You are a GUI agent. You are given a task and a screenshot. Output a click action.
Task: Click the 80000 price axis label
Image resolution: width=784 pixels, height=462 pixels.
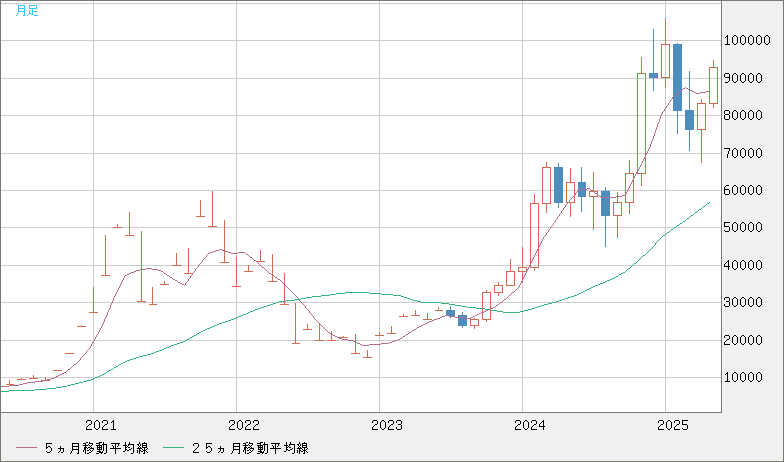click(744, 116)
